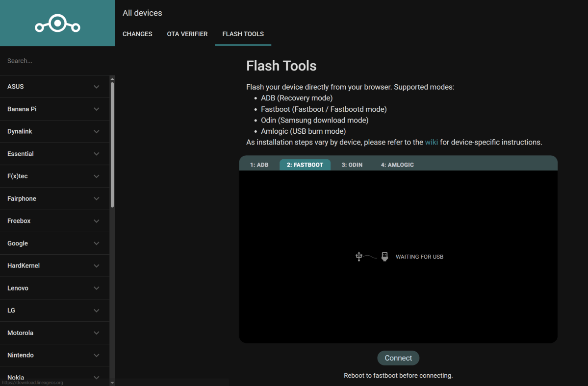Click the Flash Tools page heading
Viewport: 588px width, 386px height.
pos(281,66)
